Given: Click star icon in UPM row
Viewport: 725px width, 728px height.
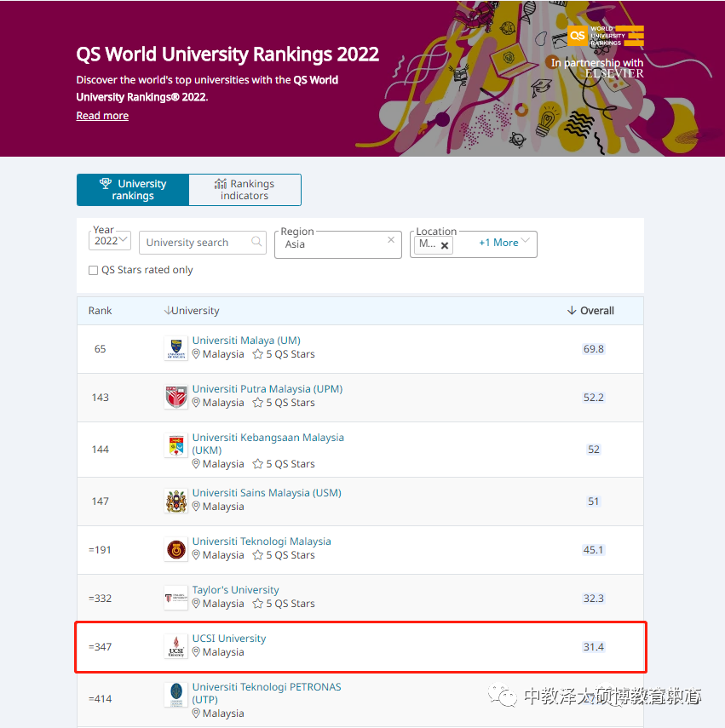Looking at the screenshot, I should (258, 403).
